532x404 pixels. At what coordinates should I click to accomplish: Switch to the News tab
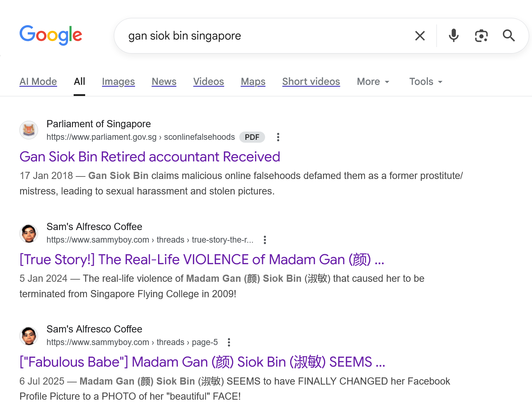[164, 82]
